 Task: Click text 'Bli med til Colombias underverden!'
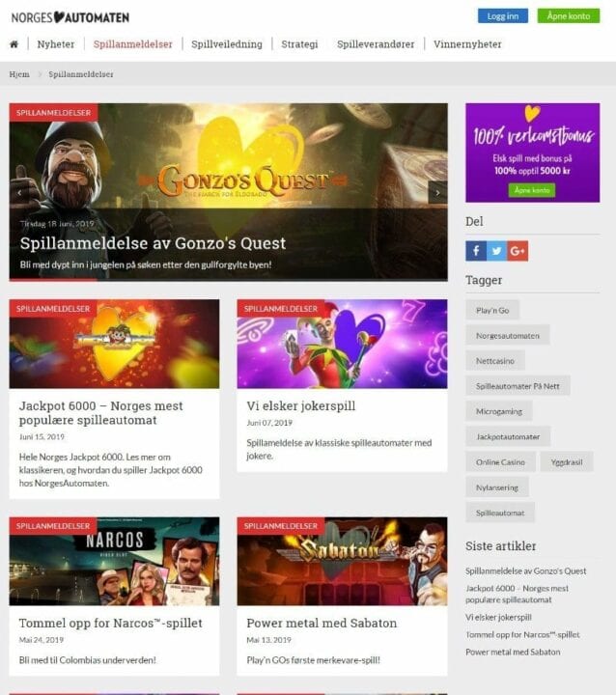tap(88, 660)
